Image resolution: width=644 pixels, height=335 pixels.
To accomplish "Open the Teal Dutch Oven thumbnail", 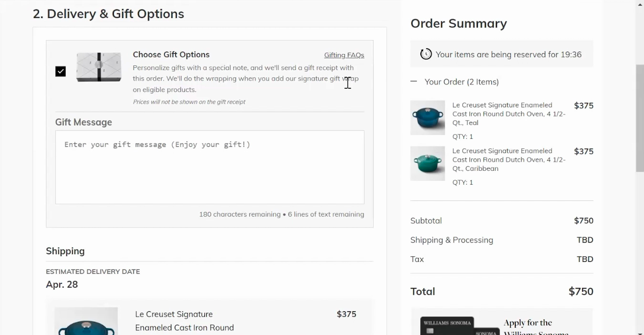I will [427, 118].
